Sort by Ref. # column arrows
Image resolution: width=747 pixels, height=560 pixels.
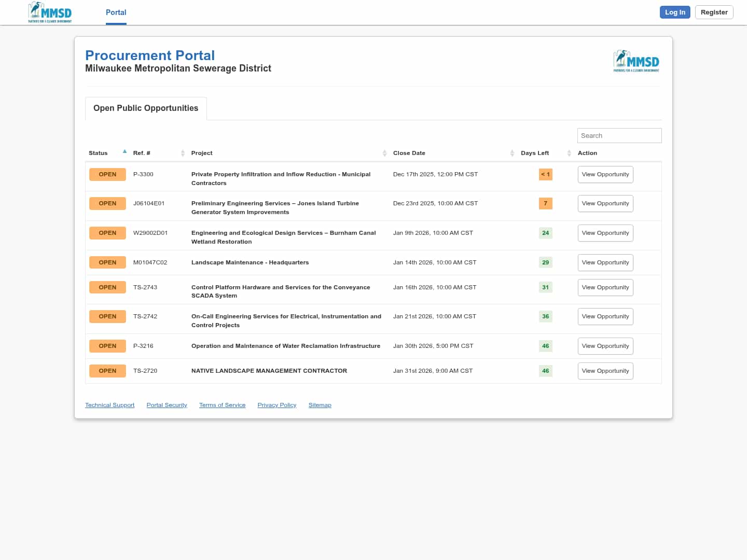tap(183, 153)
